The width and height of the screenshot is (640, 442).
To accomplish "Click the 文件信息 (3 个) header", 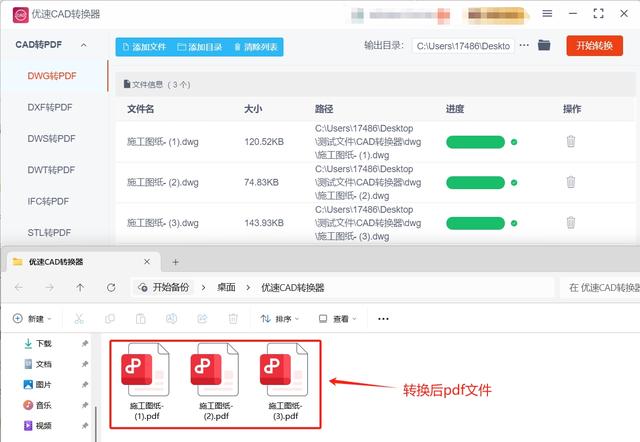I will pyautogui.click(x=157, y=84).
